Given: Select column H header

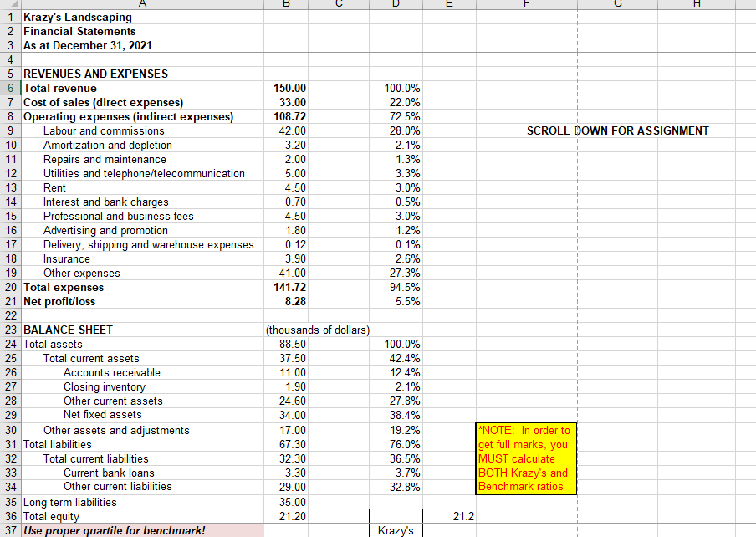Looking at the screenshot, I should tap(697, 6).
